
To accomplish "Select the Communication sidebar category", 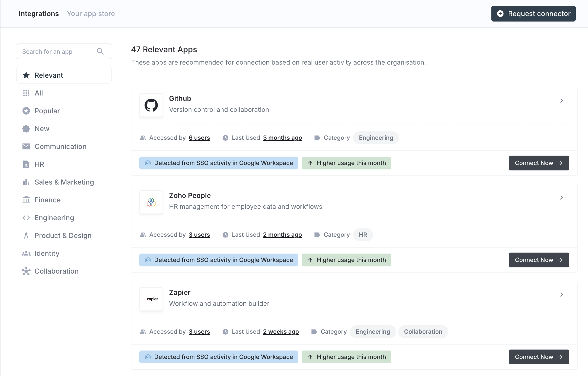I will pos(60,146).
